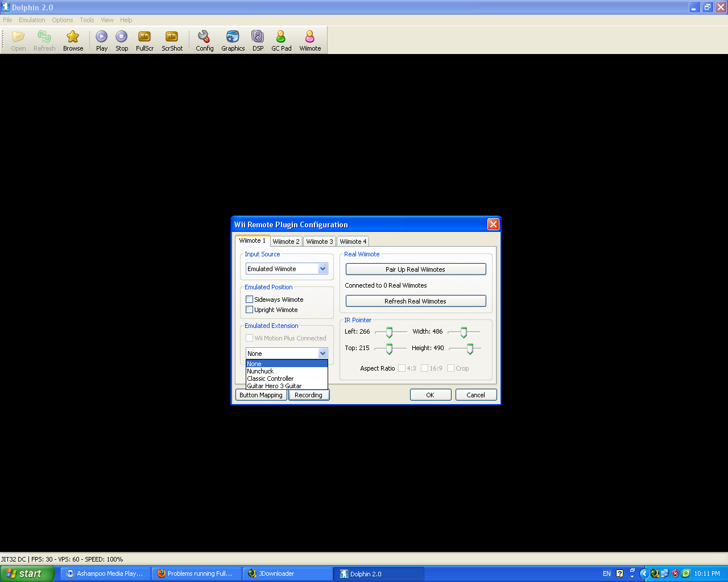Open the File menu
The width and height of the screenshot is (728, 582).
point(7,20)
